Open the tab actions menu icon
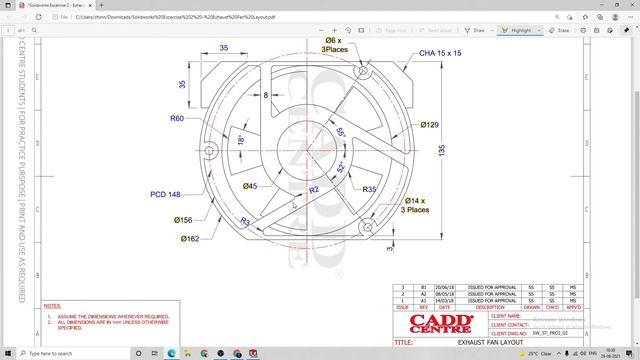The width and height of the screenshot is (640, 360). point(8,5)
